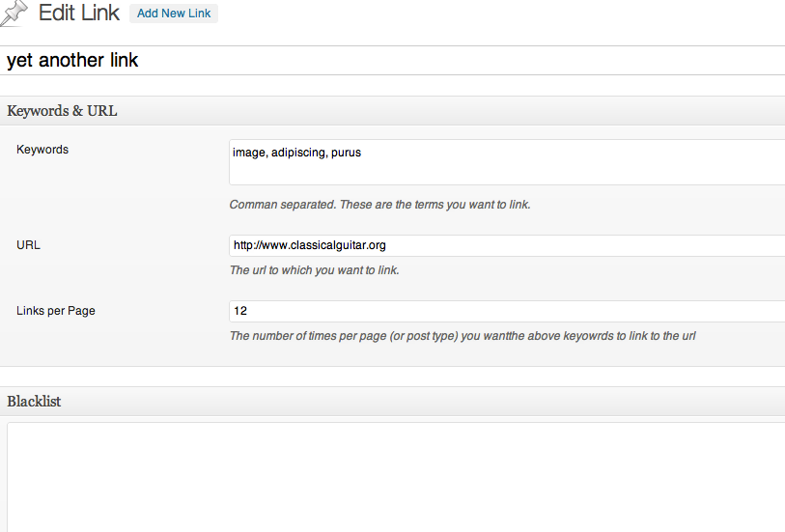785x532 pixels.
Task: Click the Keywords field label
Action: 42,150
